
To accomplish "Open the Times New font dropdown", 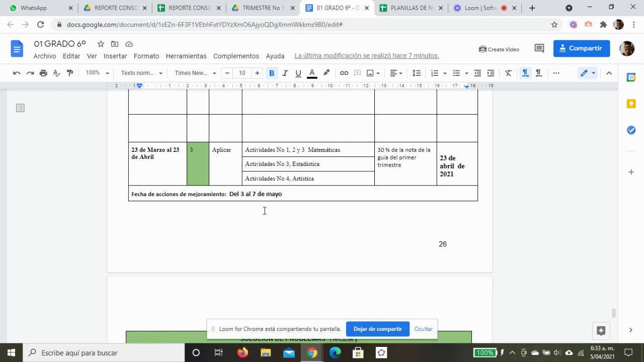I will (x=195, y=73).
